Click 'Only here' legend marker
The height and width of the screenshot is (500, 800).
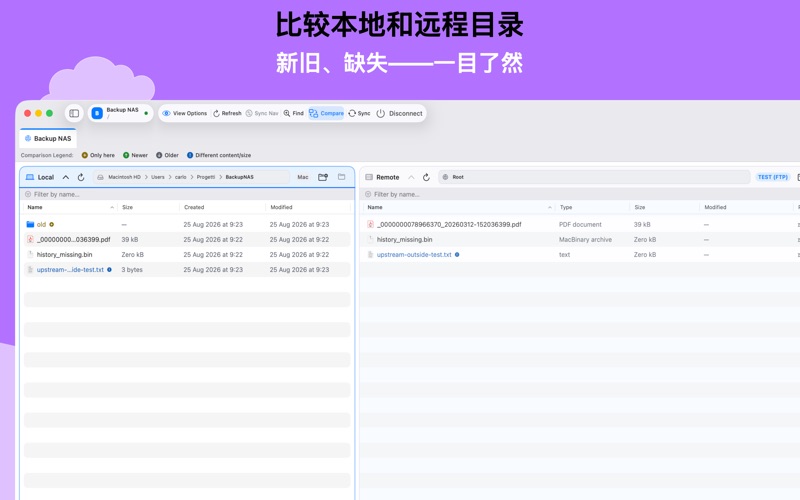[85, 155]
